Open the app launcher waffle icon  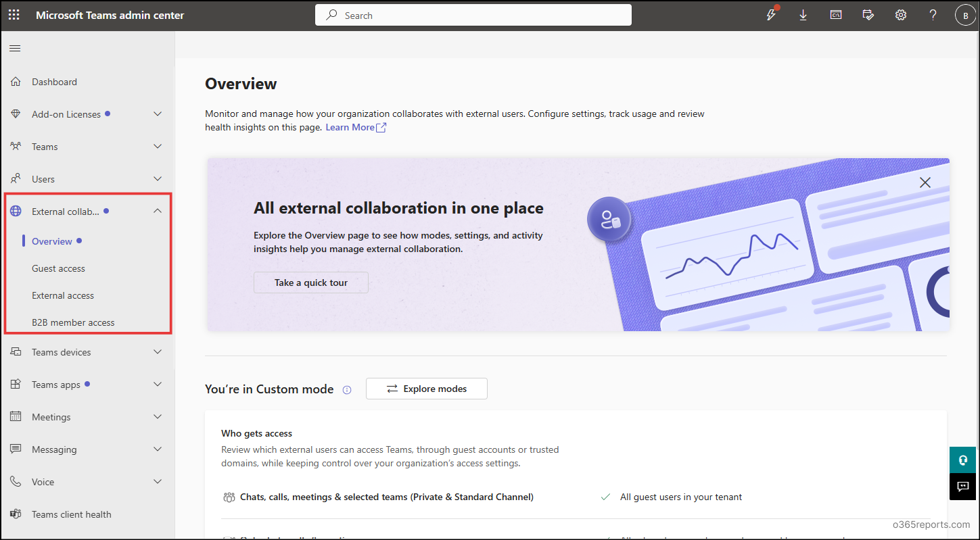click(14, 15)
